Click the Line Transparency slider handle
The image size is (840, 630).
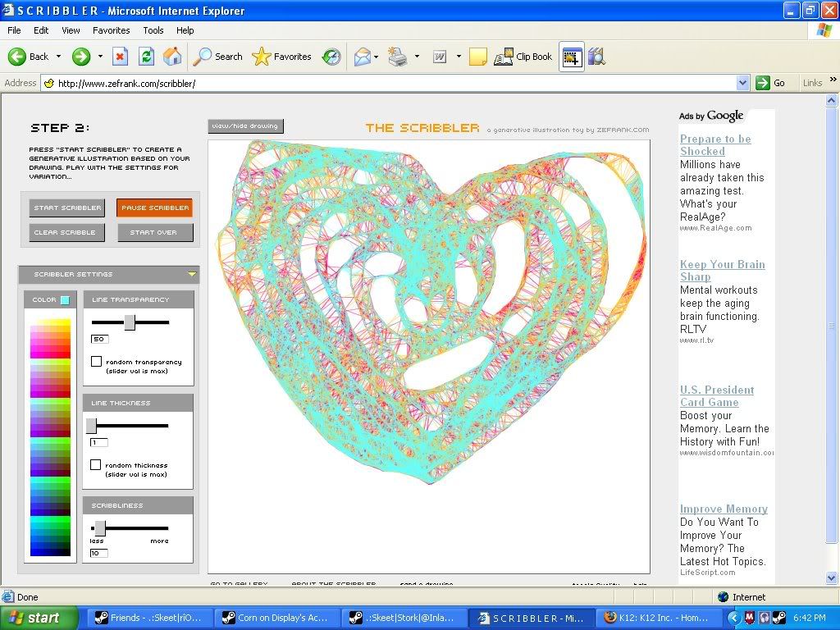click(130, 322)
